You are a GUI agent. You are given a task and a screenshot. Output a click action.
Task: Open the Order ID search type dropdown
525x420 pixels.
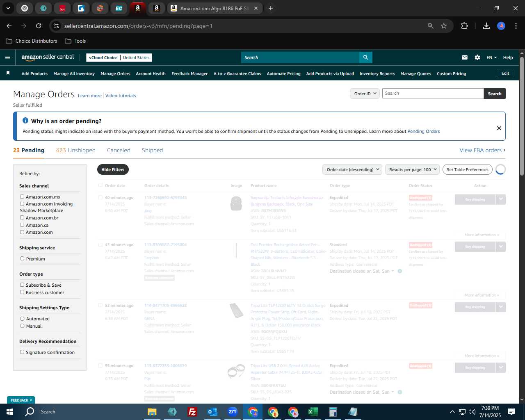click(x=364, y=94)
